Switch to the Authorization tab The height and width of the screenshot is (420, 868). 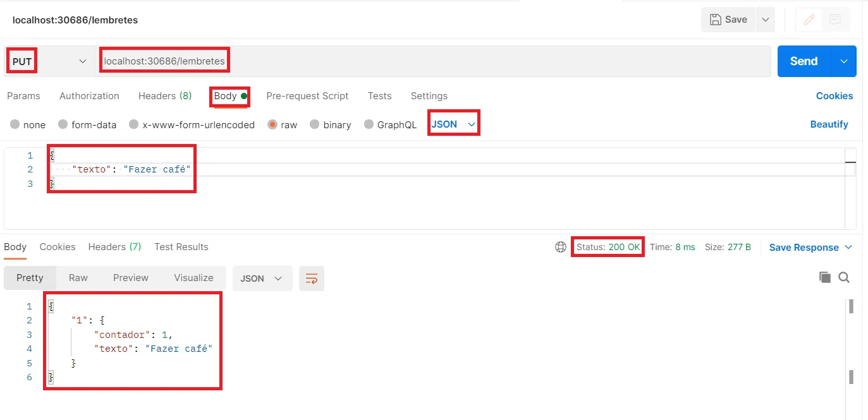click(x=89, y=96)
